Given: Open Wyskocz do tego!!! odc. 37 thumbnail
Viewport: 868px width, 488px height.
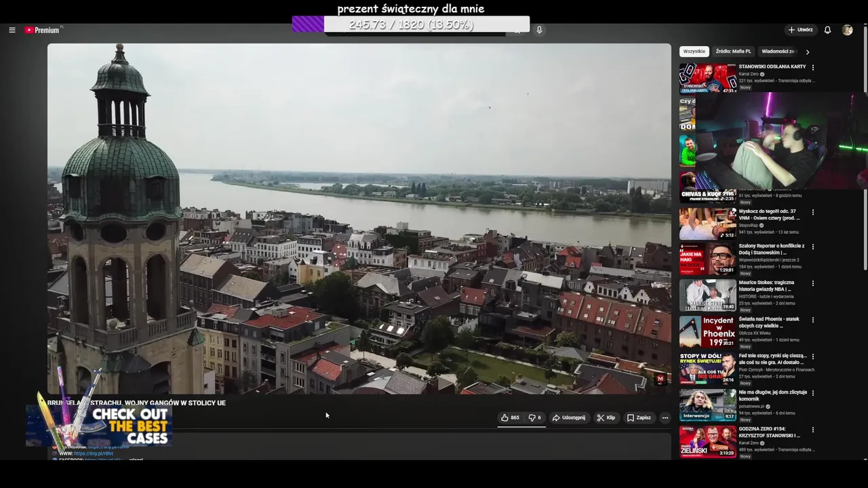Looking at the screenshot, I should point(707,223).
